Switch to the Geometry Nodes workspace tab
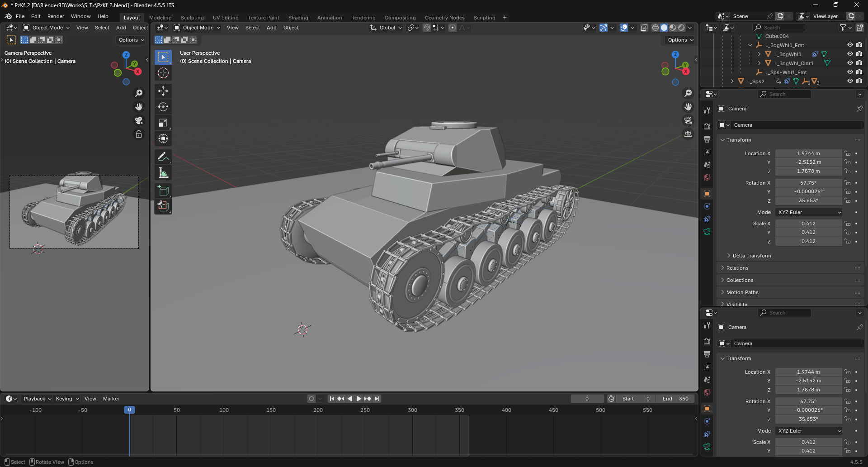Screen dimensions: 868x467 (444, 18)
